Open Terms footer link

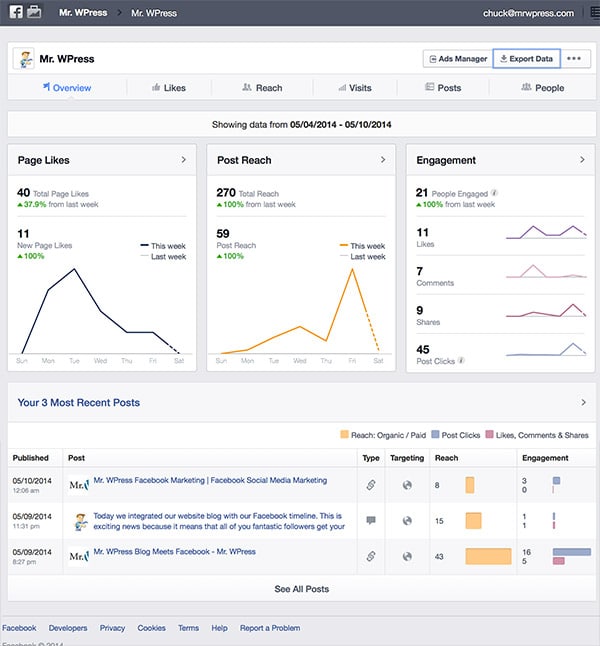pyautogui.click(x=188, y=628)
